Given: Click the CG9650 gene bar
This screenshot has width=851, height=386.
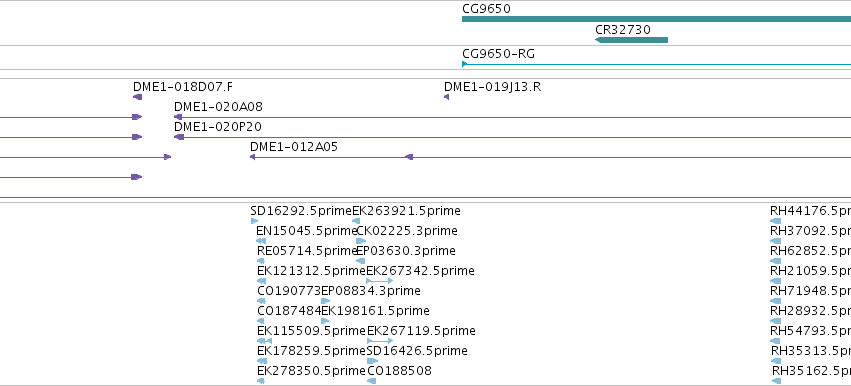Looking at the screenshot, I should [656, 19].
